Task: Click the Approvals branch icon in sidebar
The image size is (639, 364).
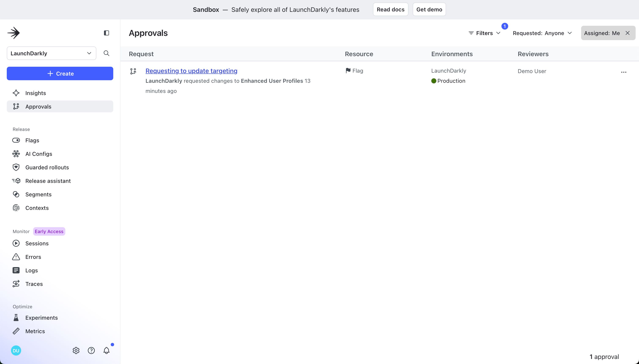Action: pos(16,106)
